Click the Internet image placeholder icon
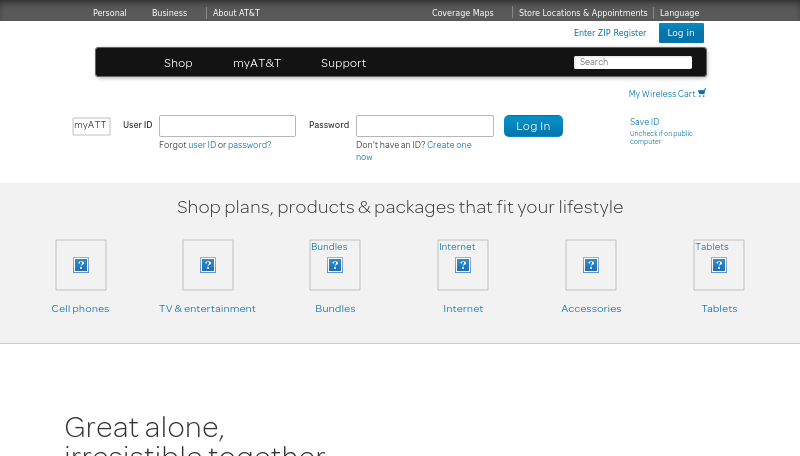800x456 pixels. (x=463, y=265)
